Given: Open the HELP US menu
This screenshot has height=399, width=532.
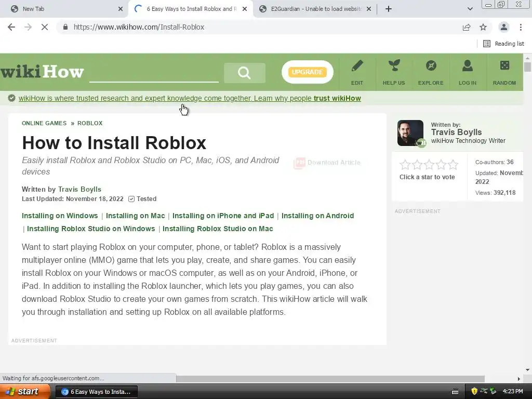Looking at the screenshot, I should tap(394, 73).
